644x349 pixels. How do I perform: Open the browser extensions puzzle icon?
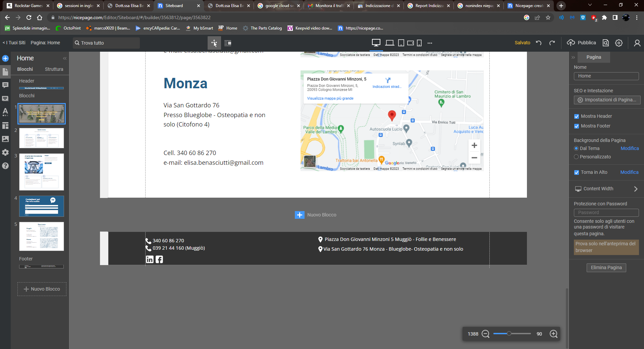coord(604,17)
